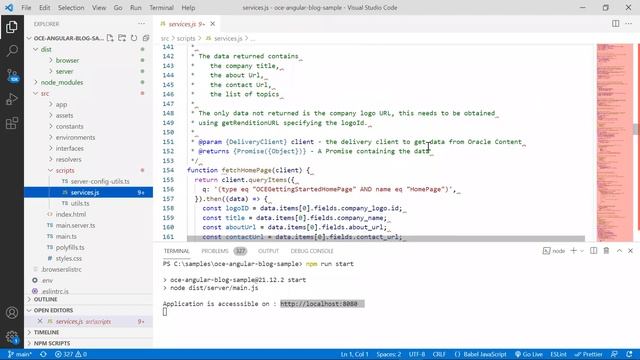Split the terminal panel
This screenshot has width=640, height=360.
pos(593,251)
